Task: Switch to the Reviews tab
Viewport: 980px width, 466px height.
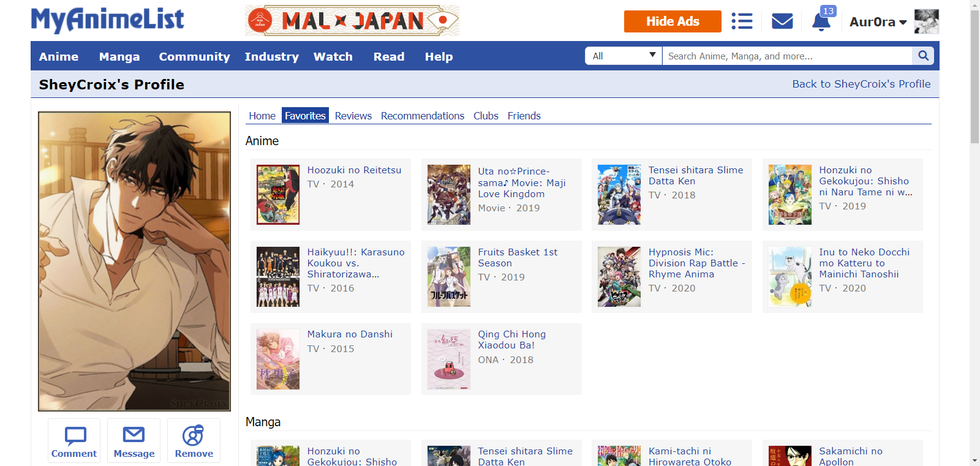Action: (x=353, y=116)
